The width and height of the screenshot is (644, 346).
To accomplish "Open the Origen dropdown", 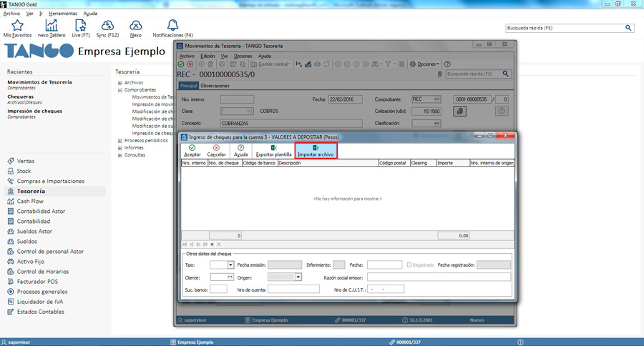I will [x=298, y=277].
